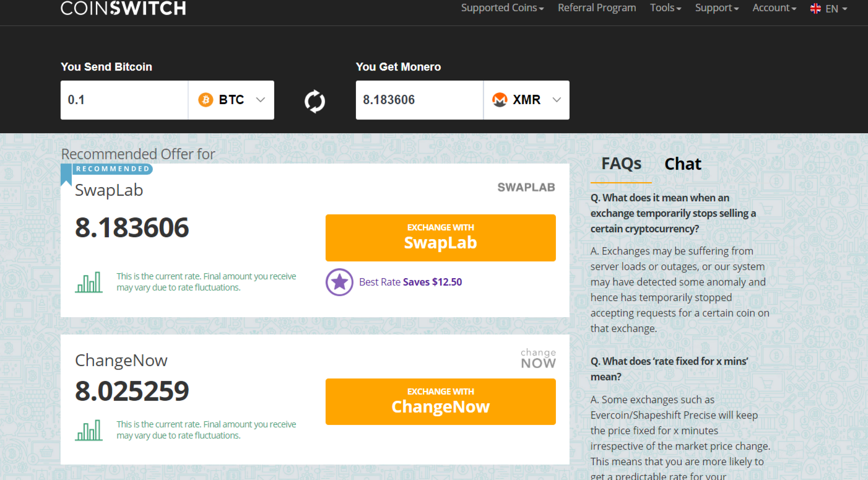
Task: Click the ChangeNow rate 8.025259
Action: coord(132,391)
